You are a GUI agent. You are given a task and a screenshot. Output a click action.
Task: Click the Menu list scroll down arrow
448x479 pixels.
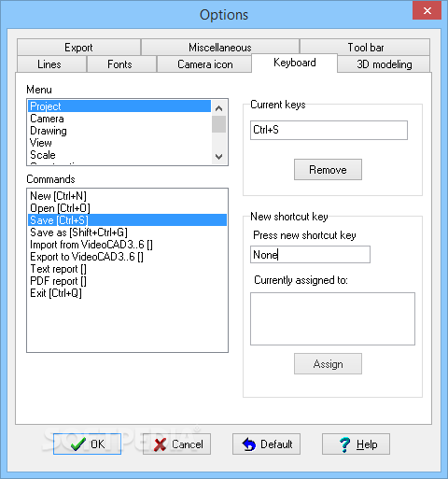(219, 156)
